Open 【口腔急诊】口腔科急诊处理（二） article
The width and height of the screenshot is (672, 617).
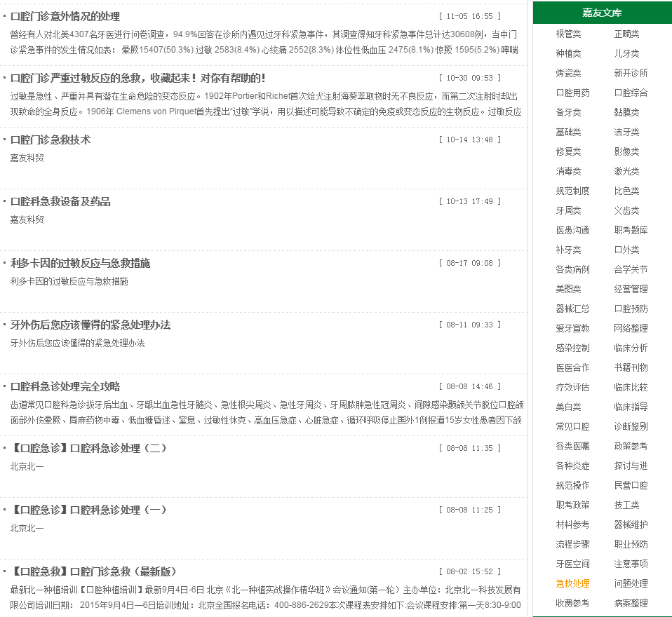(x=88, y=448)
